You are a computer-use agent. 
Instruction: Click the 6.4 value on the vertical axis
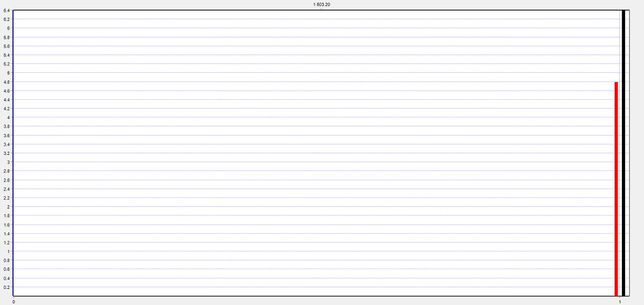(x=6, y=10)
